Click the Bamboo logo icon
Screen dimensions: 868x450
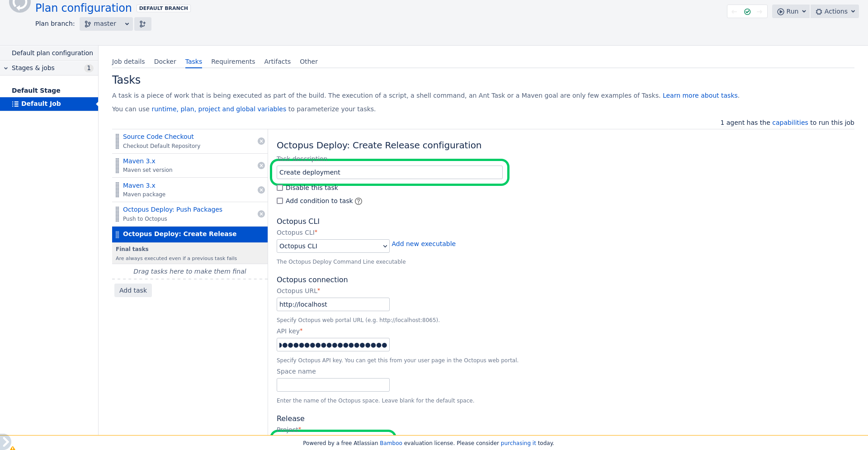19,5
